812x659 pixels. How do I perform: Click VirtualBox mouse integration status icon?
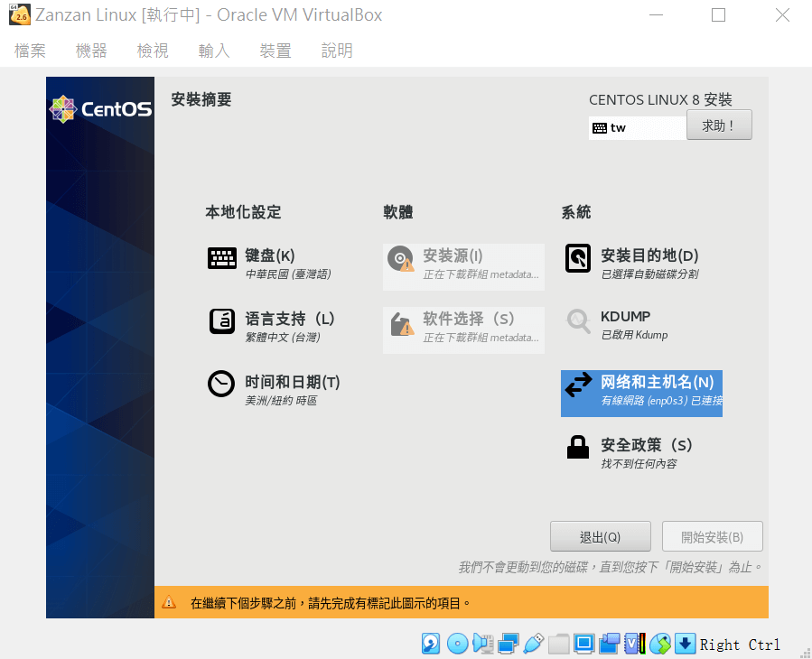click(x=660, y=644)
